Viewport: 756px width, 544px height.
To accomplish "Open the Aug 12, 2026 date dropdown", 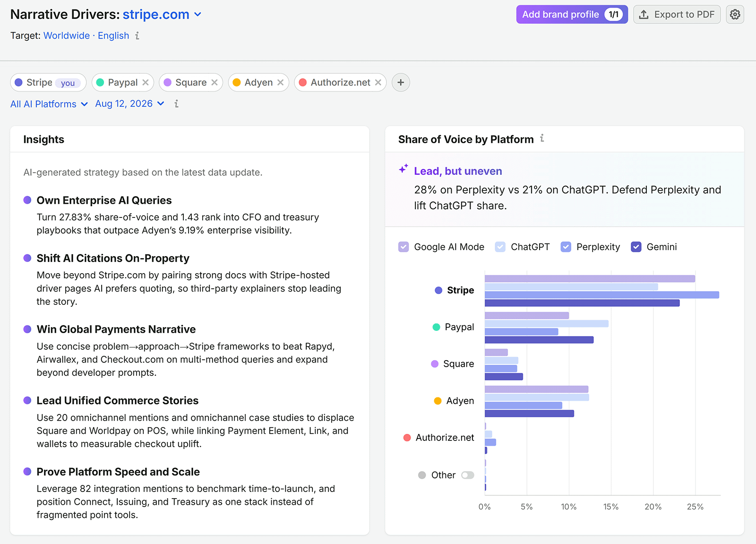I will point(130,104).
